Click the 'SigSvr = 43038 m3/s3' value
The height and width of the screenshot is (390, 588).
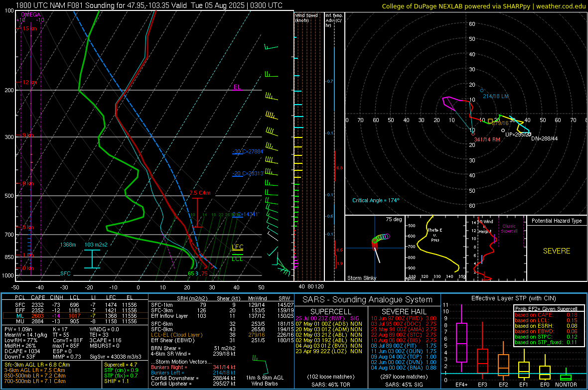coord(116,357)
